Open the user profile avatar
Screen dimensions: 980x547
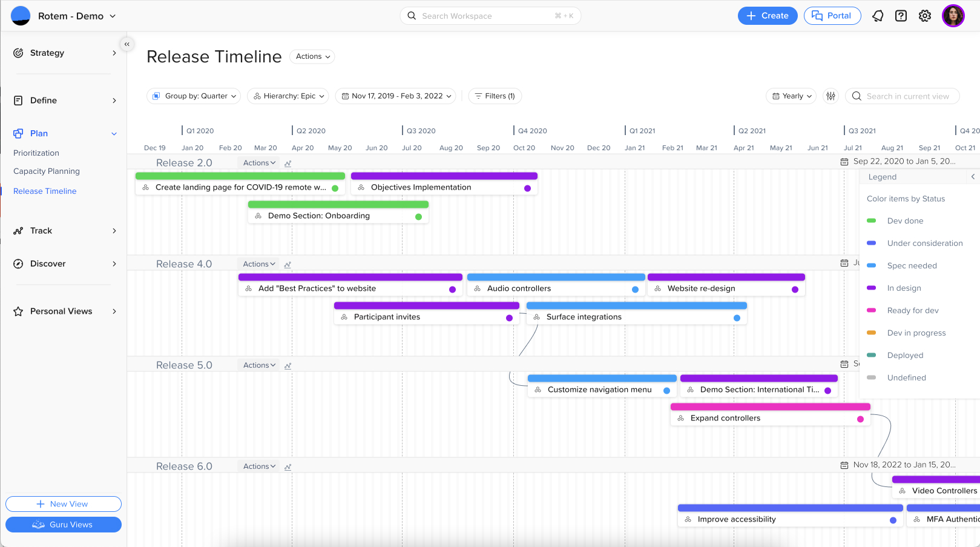pos(953,16)
